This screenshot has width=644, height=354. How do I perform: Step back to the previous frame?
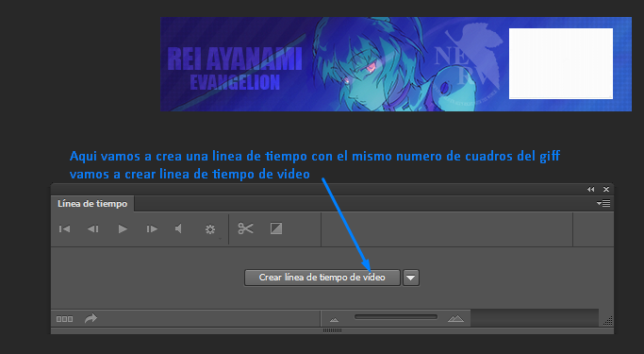tap(92, 229)
